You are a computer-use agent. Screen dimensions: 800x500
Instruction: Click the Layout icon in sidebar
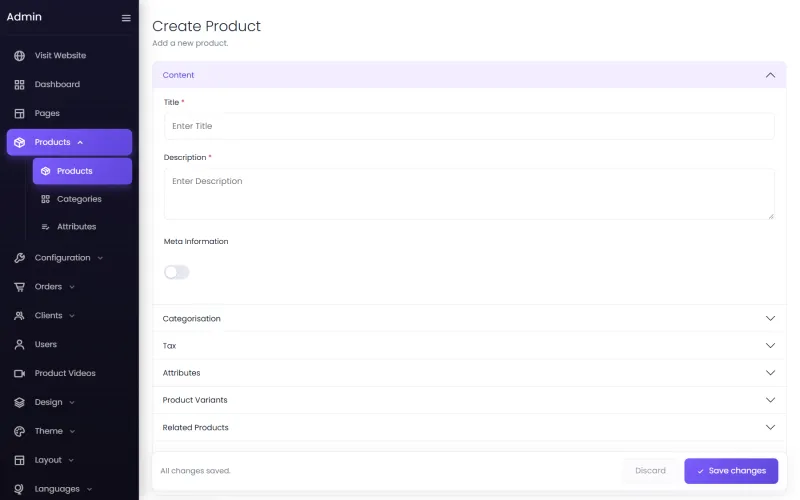click(x=19, y=460)
